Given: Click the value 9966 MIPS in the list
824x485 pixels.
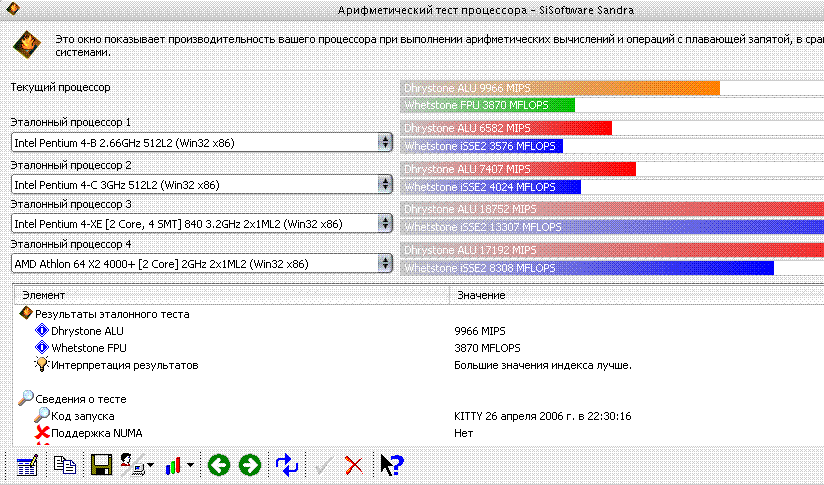Looking at the screenshot, I should (x=480, y=331).
